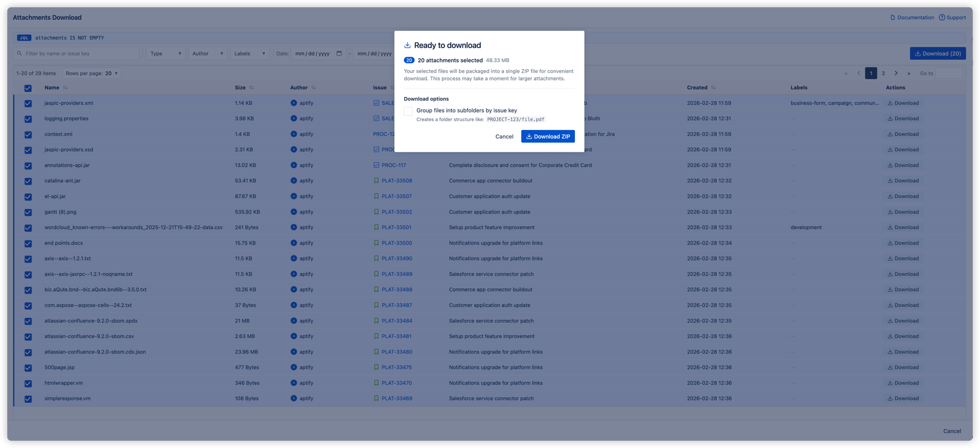
Task: Open issue PLAT-33501 link
Action: click(x=396, y=227)
